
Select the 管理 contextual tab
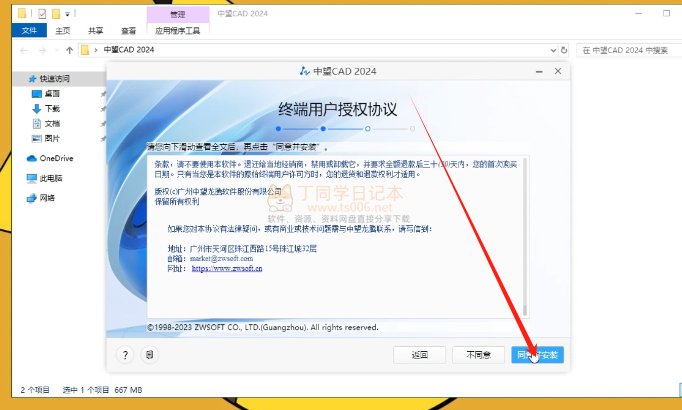pyautogui.click(x=177, y=14)
